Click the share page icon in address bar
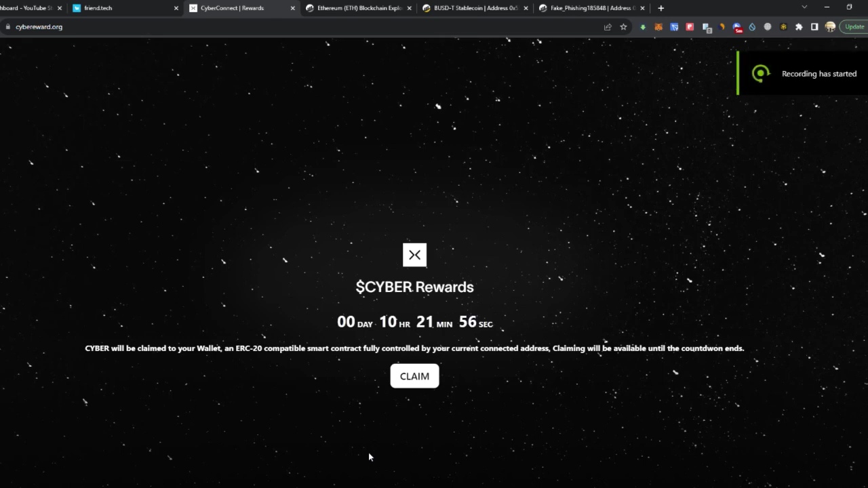Viewport: 868px width, 488px height. (x=608, y=27)
